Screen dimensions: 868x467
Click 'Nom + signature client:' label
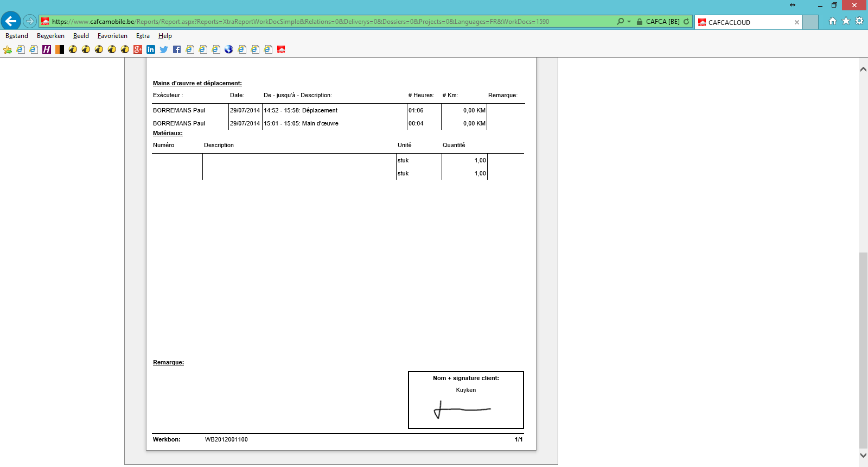point(466,378)
